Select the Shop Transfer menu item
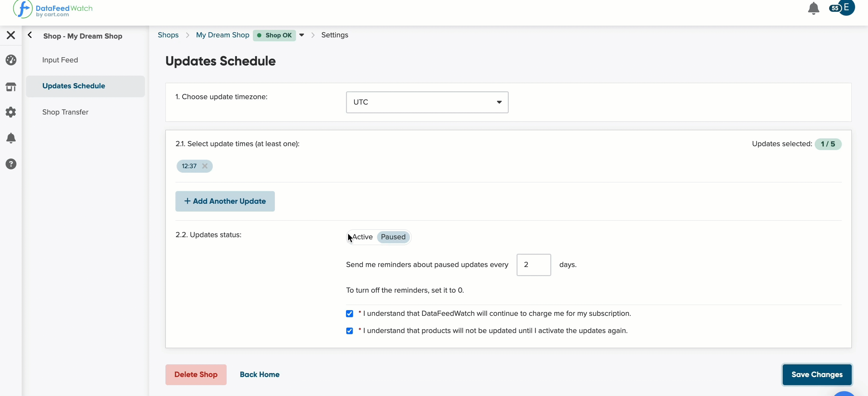 [x=65, y=112]
